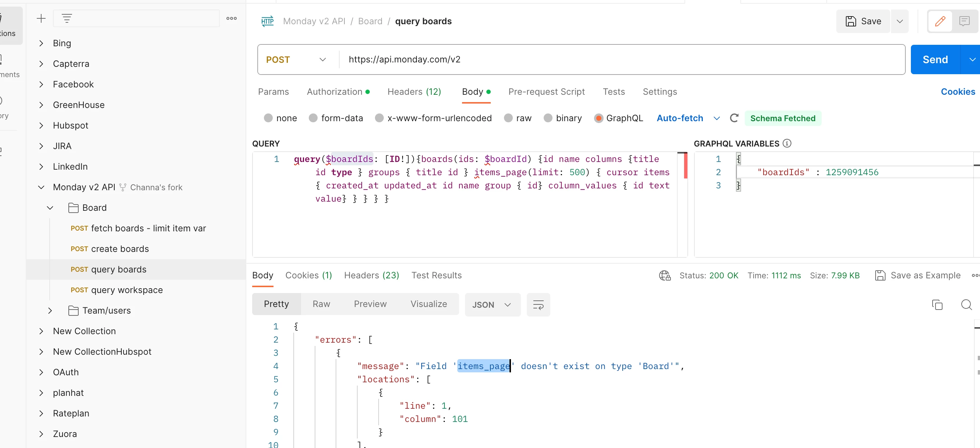
Task: Select x-www-form-urlencoded body type
Action: coord(379,118)
